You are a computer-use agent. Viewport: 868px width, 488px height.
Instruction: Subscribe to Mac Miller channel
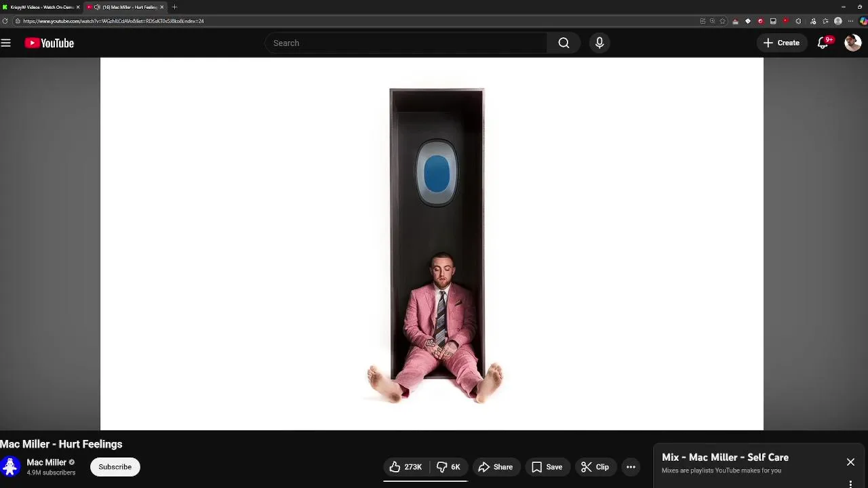point(115,467)
